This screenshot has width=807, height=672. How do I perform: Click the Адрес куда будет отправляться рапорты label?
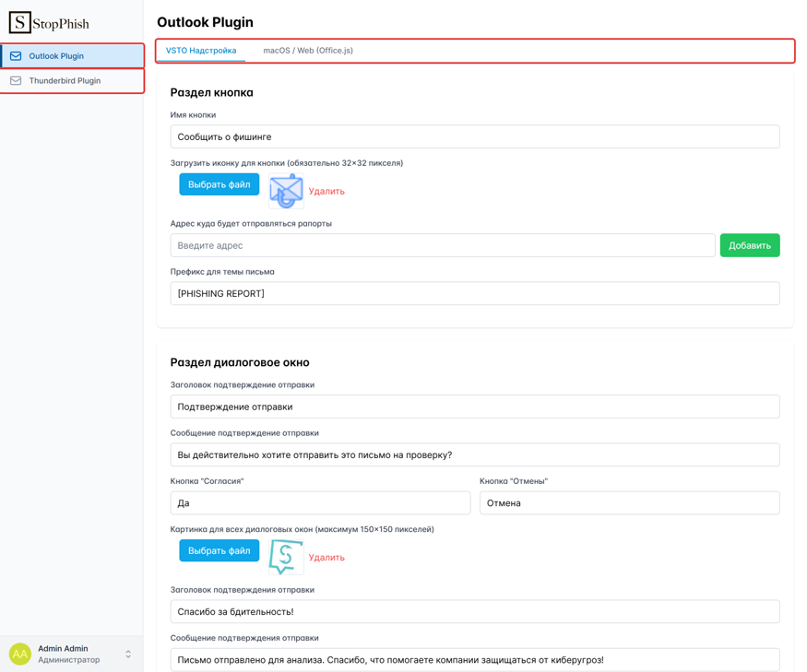(251, 223)
